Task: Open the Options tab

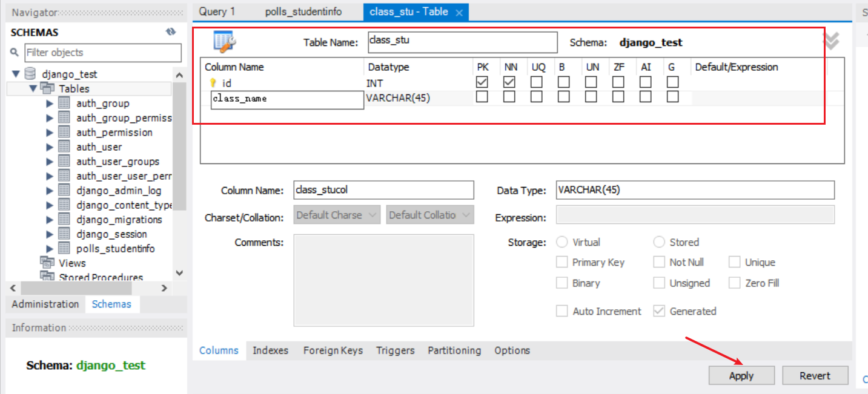Action: (512, 350)
